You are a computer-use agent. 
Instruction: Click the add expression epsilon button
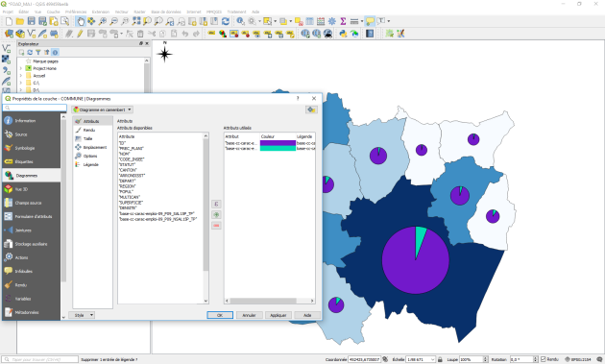click(216, 204)
